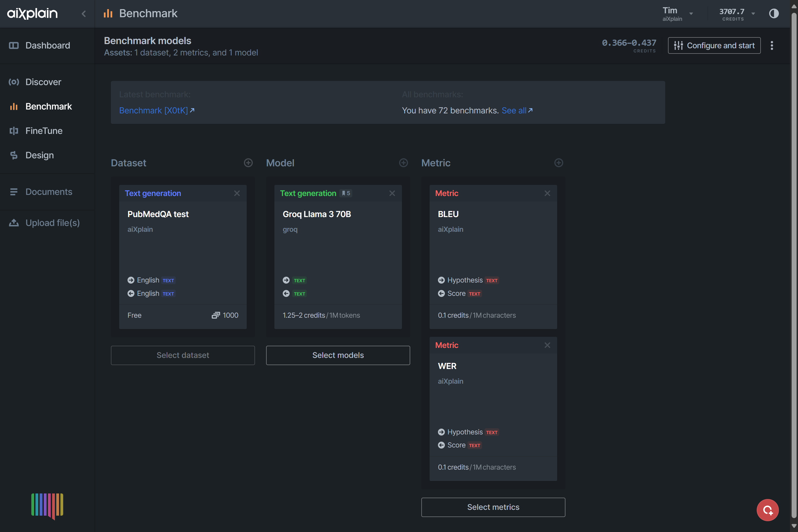Image resolution: width=798 pixels, height=532 pixels.
Task: Add a metric with the plus icon
Action: 559,163
